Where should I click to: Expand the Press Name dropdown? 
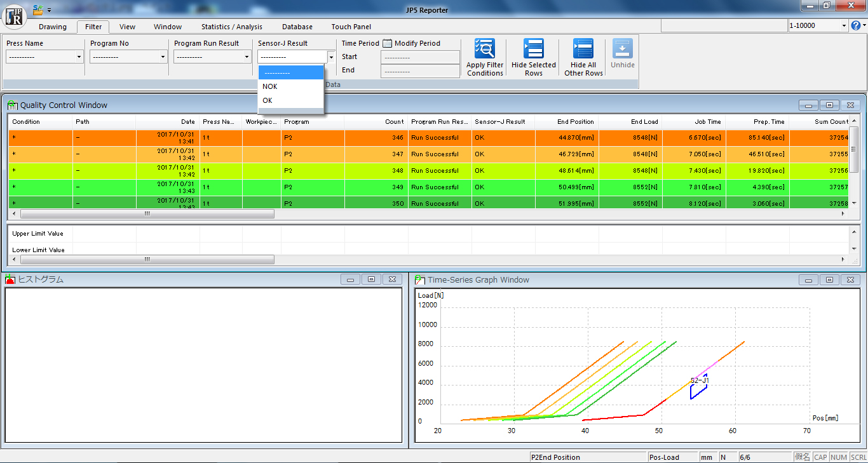[79, 57]
